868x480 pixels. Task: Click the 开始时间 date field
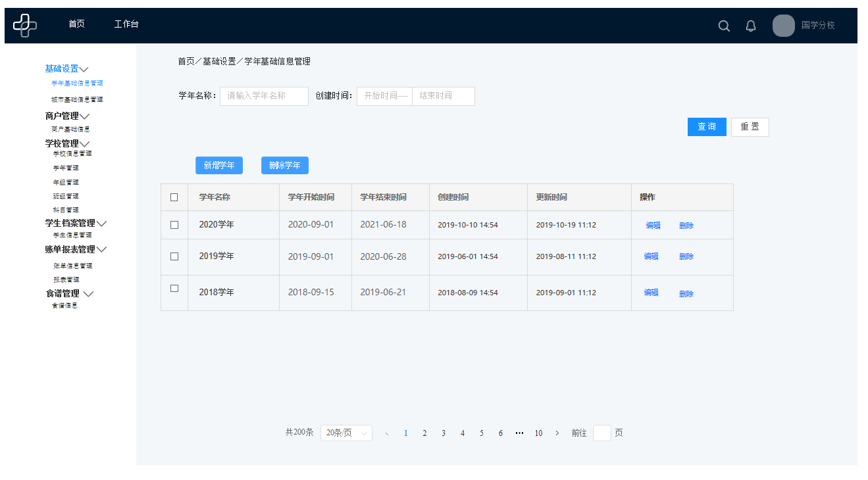(x=384, y=96)
